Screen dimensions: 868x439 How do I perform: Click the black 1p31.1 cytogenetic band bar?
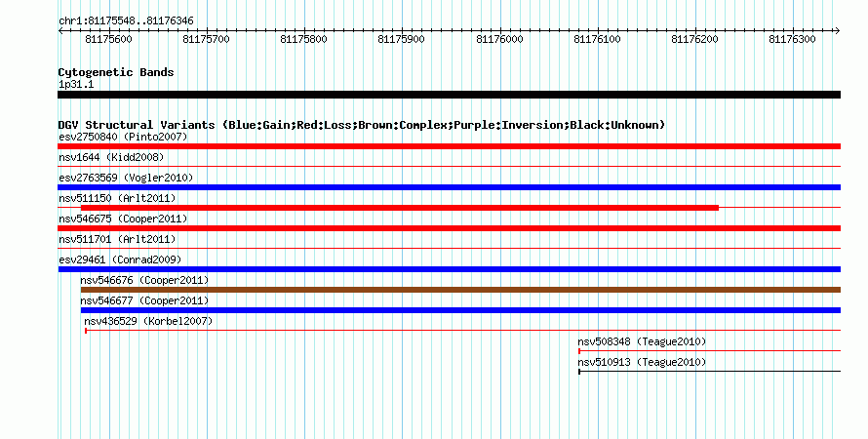coord(449,95)
